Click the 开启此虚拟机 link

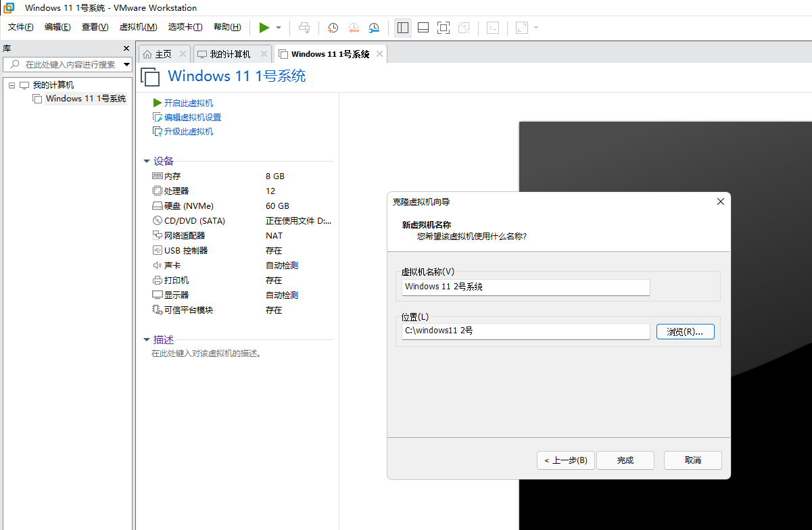coord(189,103)
